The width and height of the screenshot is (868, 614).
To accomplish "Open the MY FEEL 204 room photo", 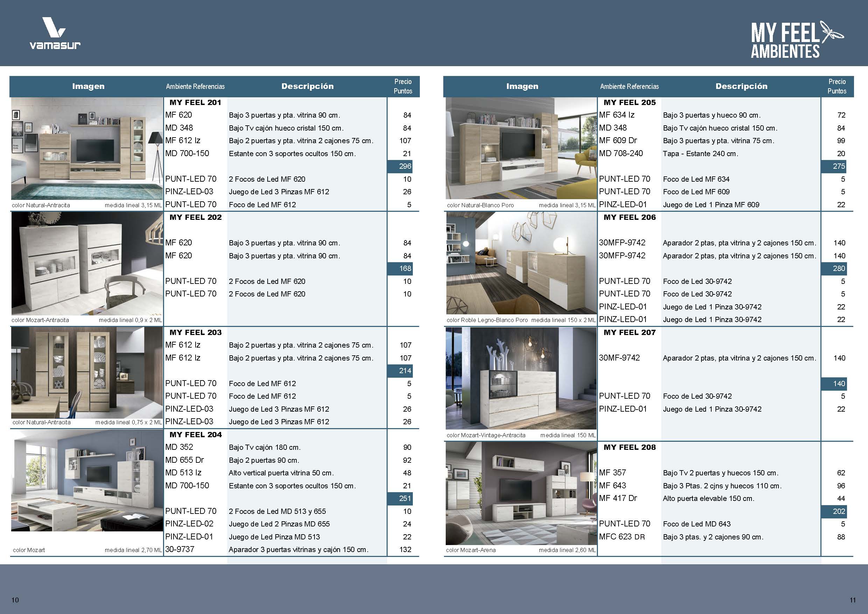I will pos(87,481).
